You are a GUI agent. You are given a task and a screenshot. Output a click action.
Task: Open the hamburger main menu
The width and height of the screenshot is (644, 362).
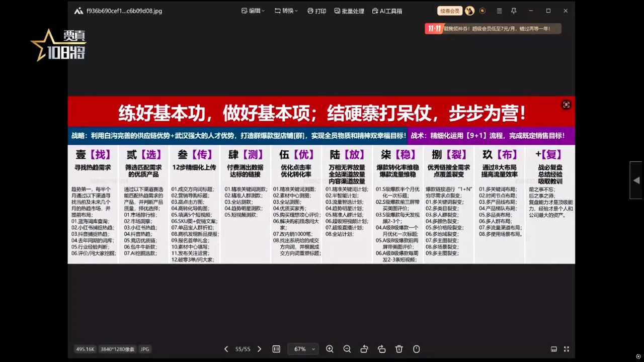(x=499, y=11)
